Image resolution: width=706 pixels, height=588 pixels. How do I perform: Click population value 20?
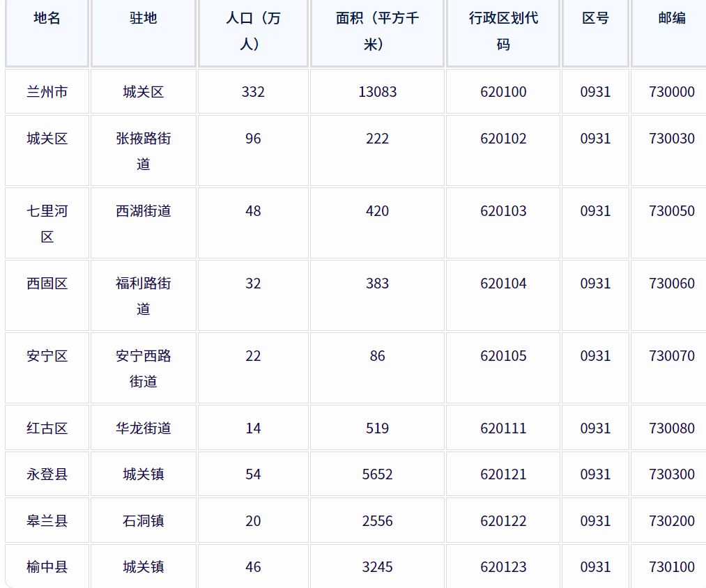(253, 520)
